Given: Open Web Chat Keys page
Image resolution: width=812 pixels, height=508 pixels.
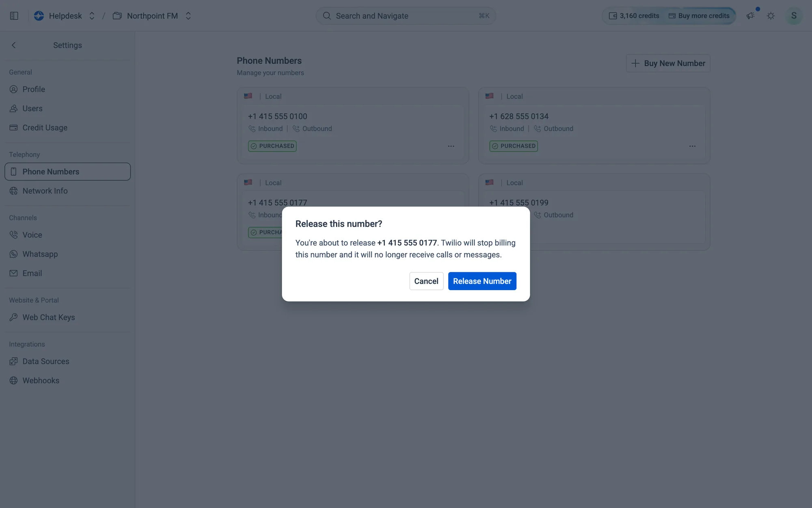Looking at the screenshot, I should [67, 317].
